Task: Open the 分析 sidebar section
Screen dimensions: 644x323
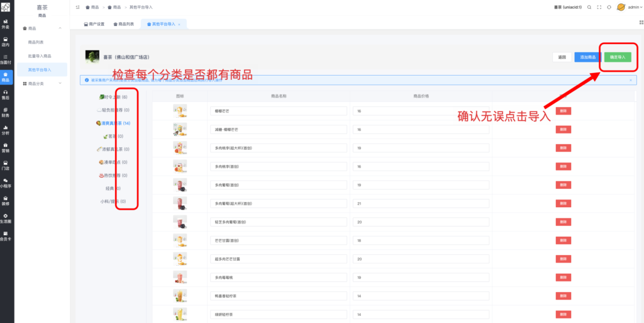Action: click(x=5, y=130)
